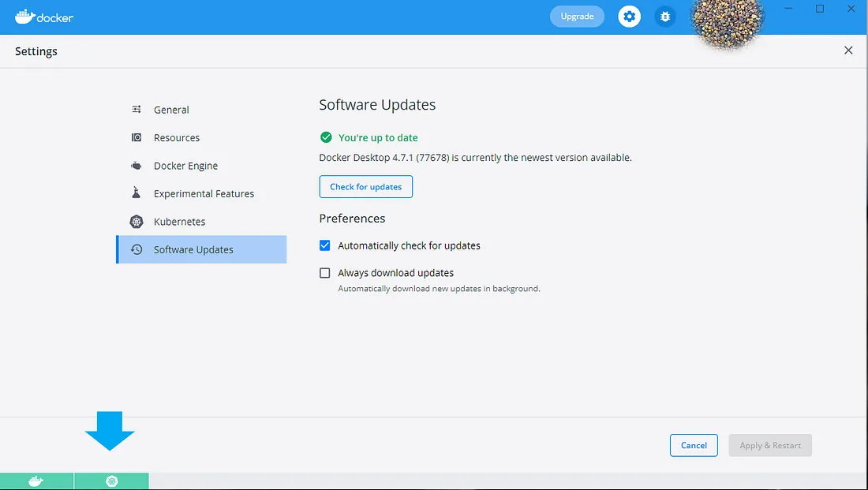
Task: Click Check for updates button
Action: click(x=366, y=186)
